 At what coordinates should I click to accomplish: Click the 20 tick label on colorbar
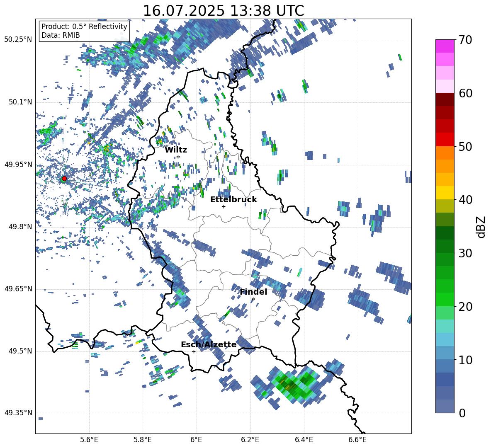[x=465, y=307]
